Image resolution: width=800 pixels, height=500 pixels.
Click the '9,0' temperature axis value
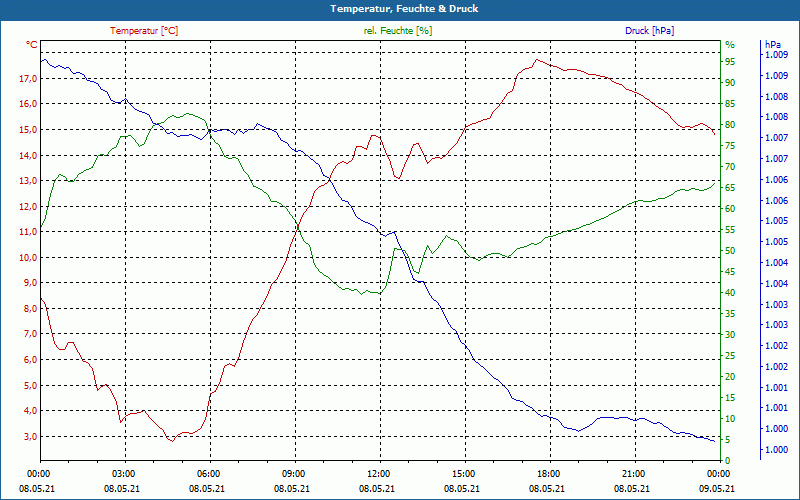pyautogui.click(x=30, y=283)
